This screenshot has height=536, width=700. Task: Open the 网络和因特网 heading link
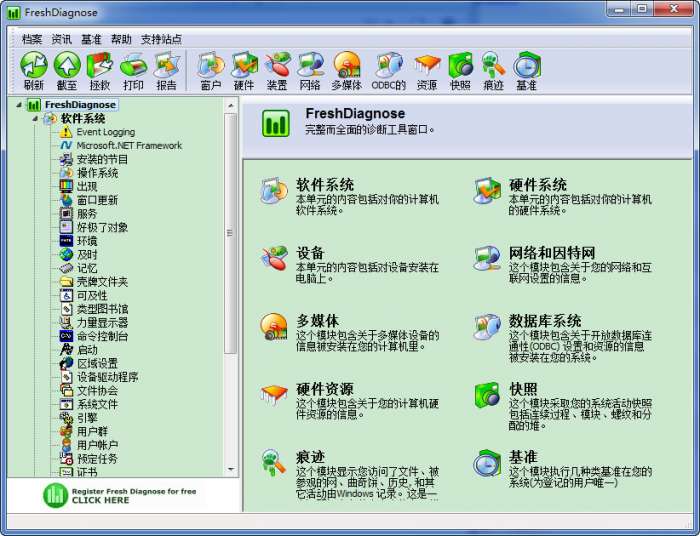click(x=552, y=253)
